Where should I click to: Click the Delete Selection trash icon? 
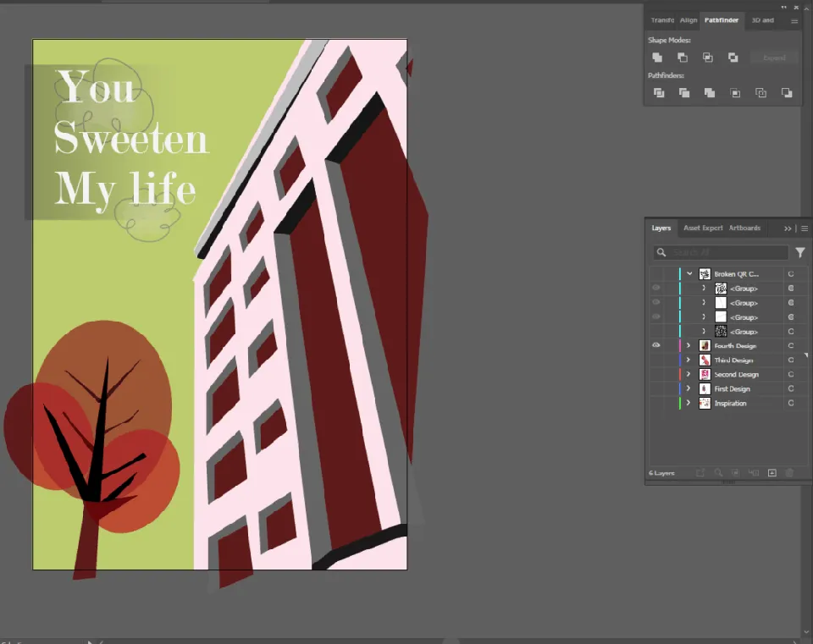point(789,472)
